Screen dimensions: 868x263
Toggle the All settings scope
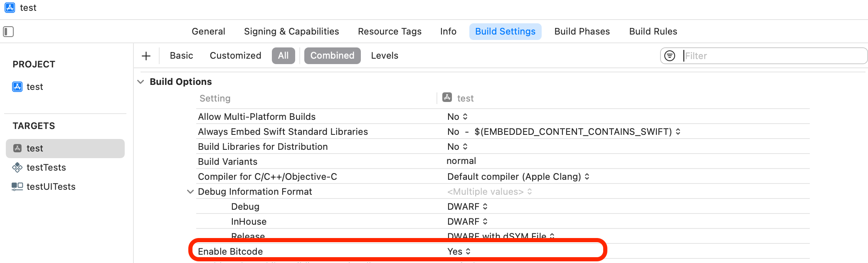tap(284, 56)
